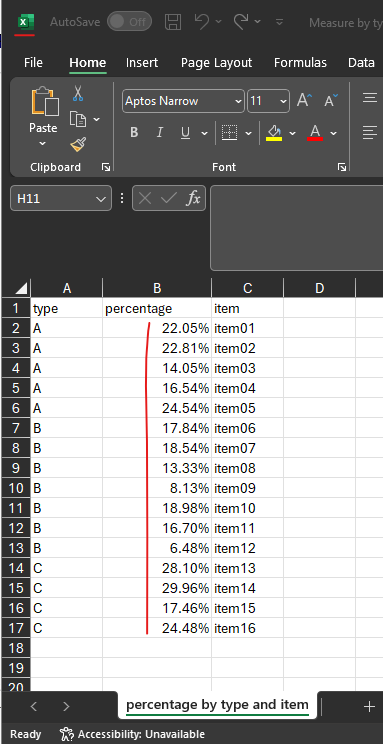Open the Undo history dropdown arrow

(218, 22)
